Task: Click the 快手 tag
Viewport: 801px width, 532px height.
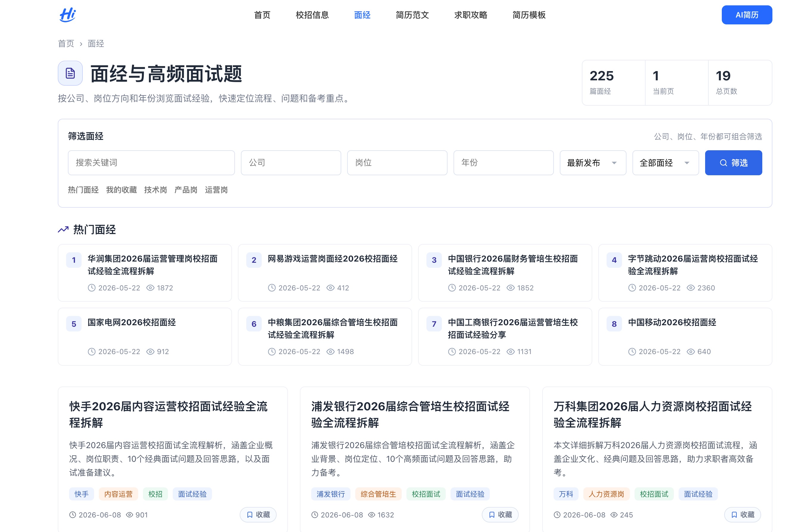Action: click(82, 494)
